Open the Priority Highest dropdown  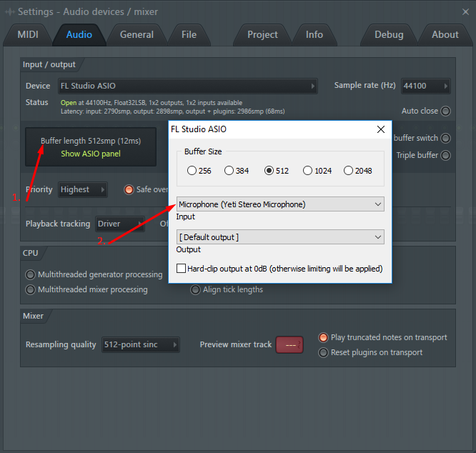83,189
